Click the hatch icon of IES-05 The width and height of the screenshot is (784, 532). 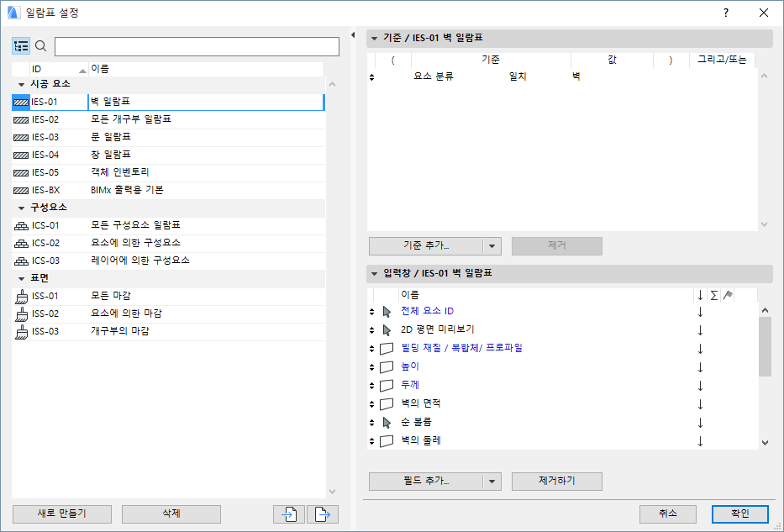click(21, 173)
